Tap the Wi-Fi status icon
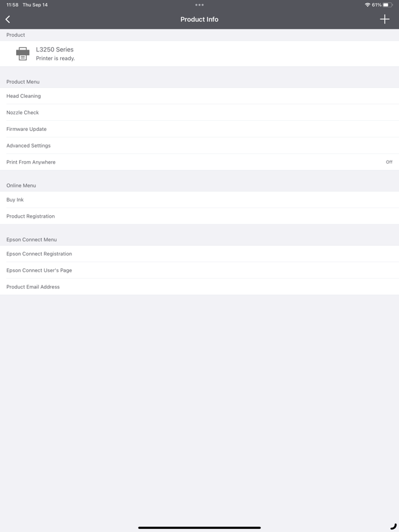This screenshot has height=532, width=399. 367,5
